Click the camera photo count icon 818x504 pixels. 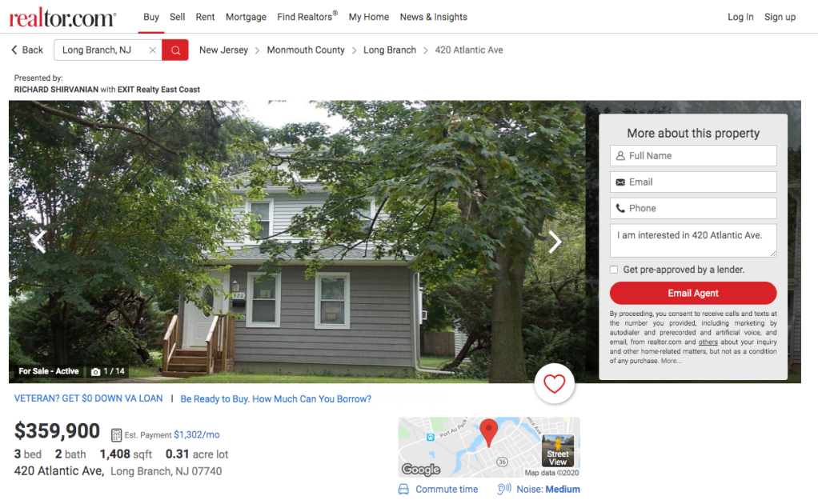(x=95, y=372)
